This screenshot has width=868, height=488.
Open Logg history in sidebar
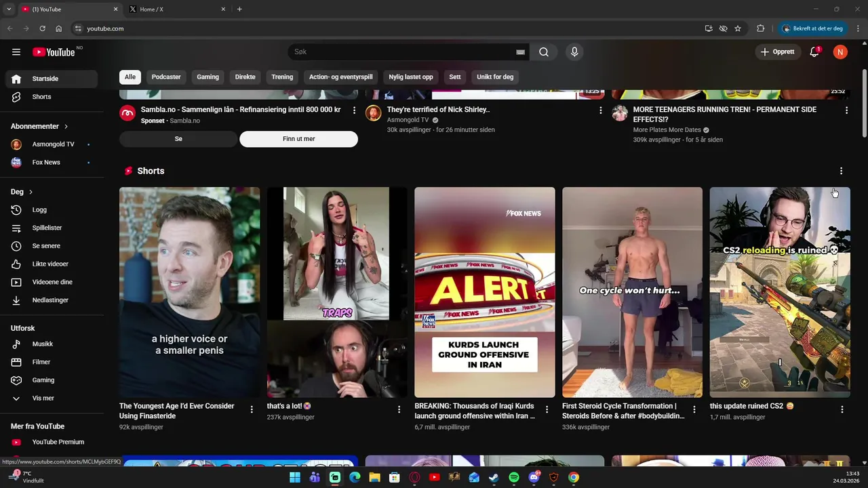pos(52,210)
